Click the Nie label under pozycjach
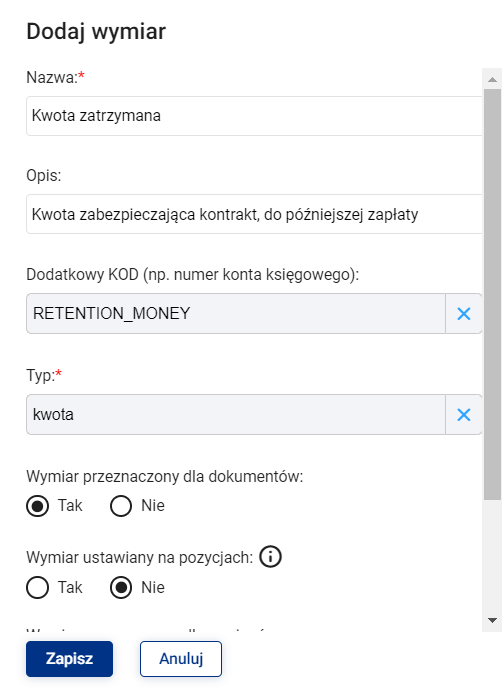This screenshot has height=700, width=502. (153, 588)
